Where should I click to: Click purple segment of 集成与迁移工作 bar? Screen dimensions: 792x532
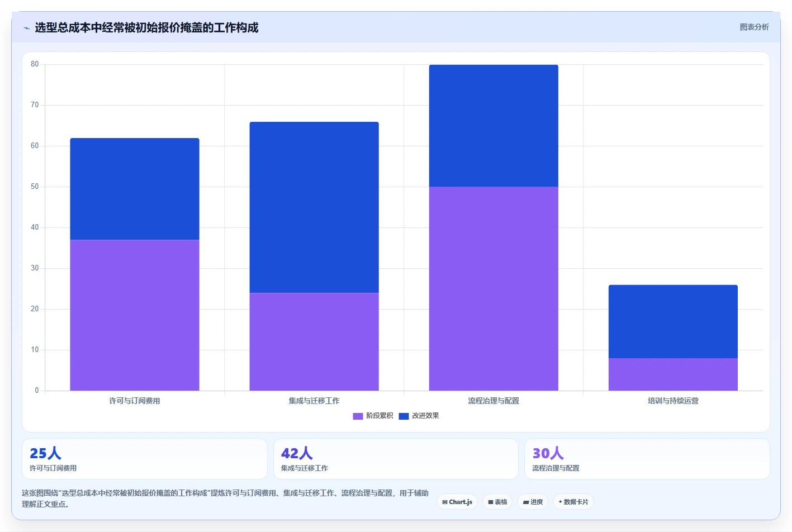pyautogui.click(x=314, y=341)
